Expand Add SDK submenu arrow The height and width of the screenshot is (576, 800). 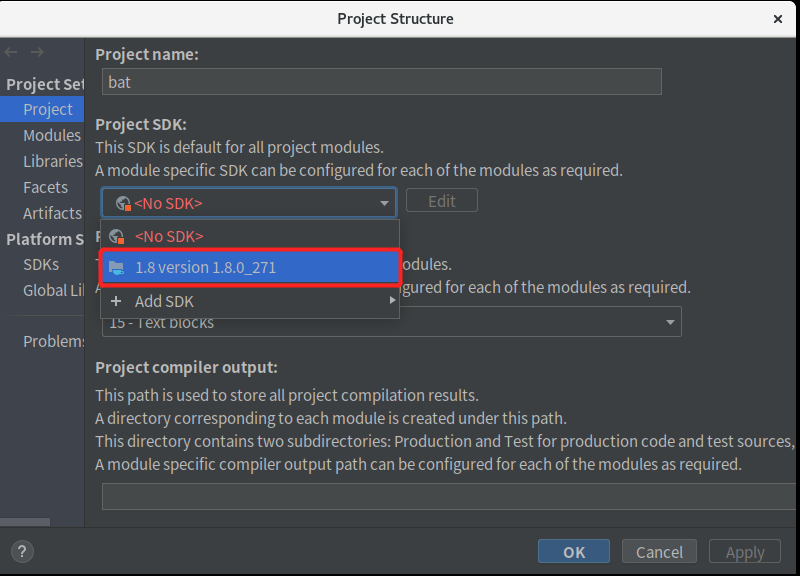click(392, 301)
